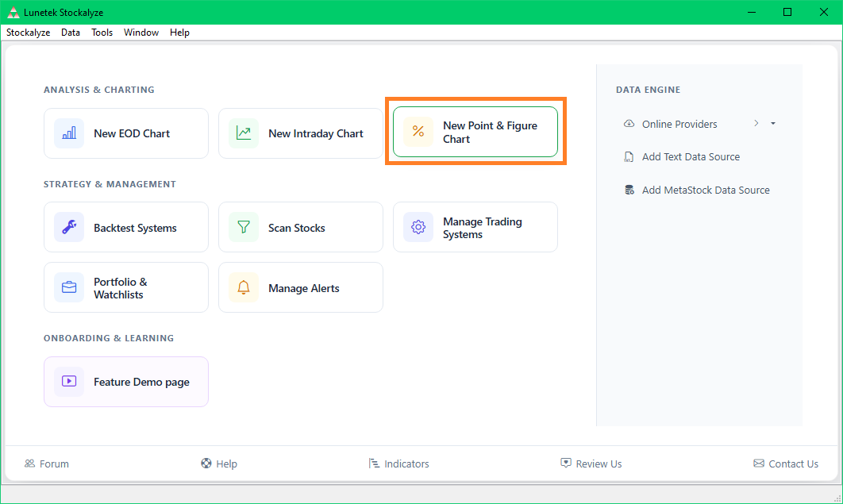This screenshot has height=504, width=843.
Task: Click the list icon beside Indicators
Action: point(374,464)
